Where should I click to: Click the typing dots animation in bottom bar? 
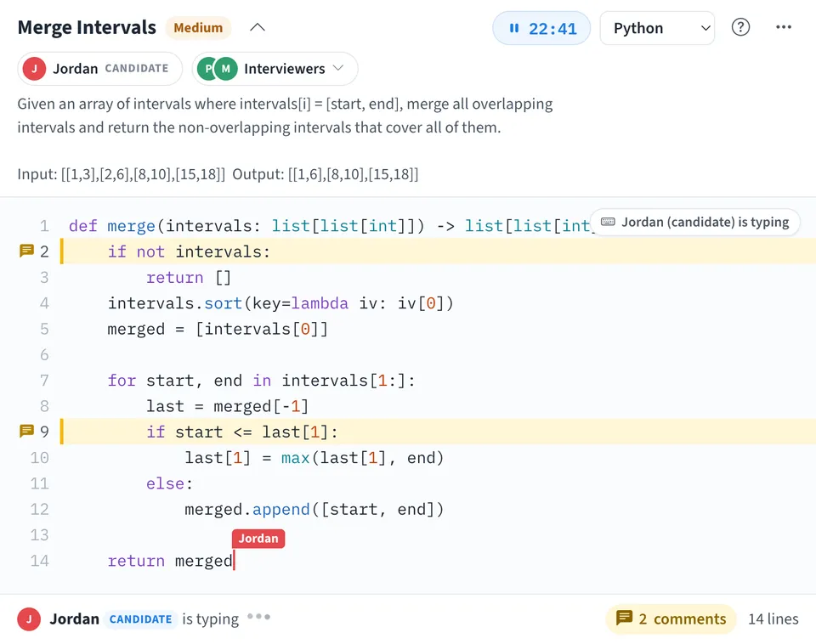[258, 617]
